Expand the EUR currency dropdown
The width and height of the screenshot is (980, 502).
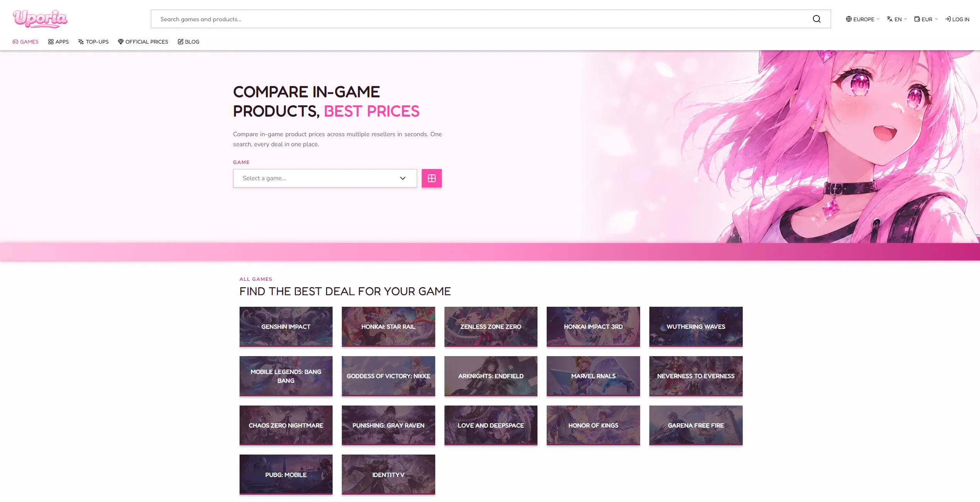pos(926,19)
